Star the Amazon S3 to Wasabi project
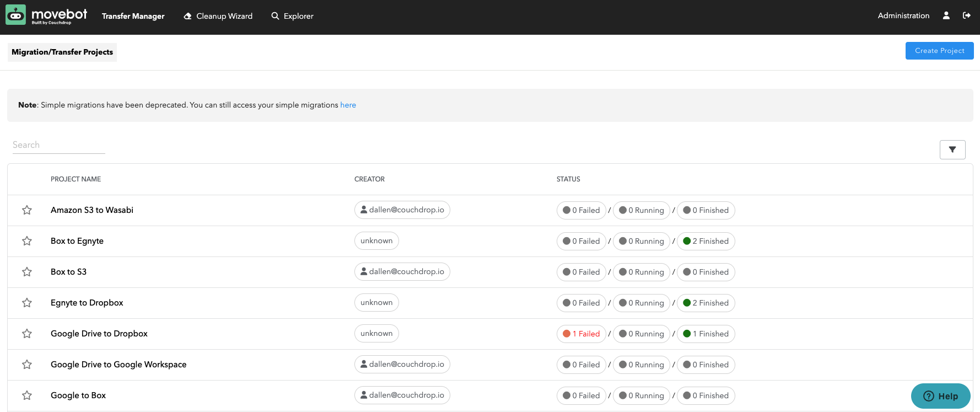The width and height of the screenshot is (980, 412). [x=27, y=210]
